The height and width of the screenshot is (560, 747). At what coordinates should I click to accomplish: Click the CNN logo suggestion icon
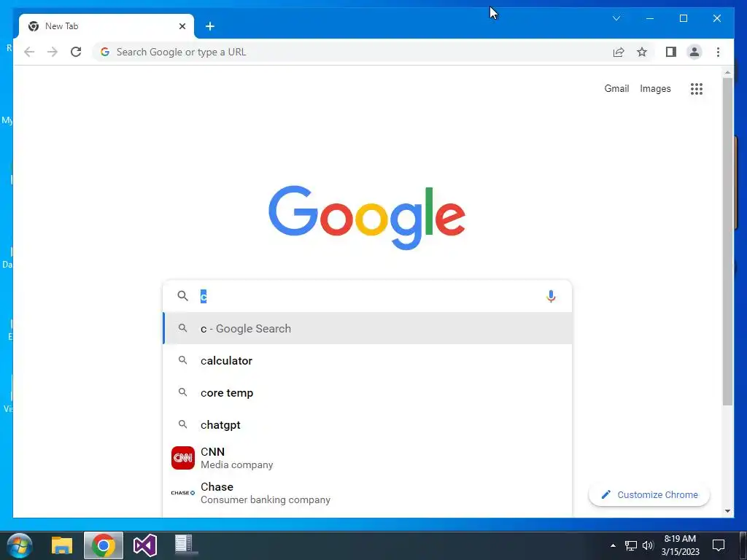[x=183, y=458]
